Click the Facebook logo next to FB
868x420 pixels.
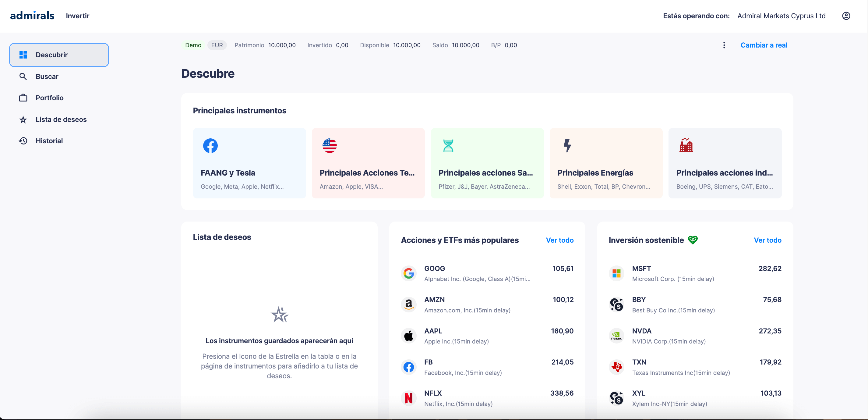tap(409, 367)
